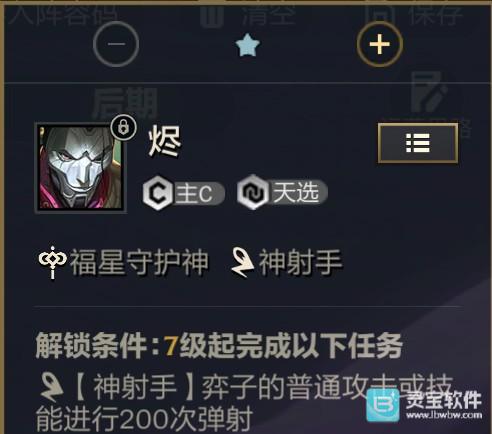
Task: Click the hexagonal C icon
Action: point(157,194)
